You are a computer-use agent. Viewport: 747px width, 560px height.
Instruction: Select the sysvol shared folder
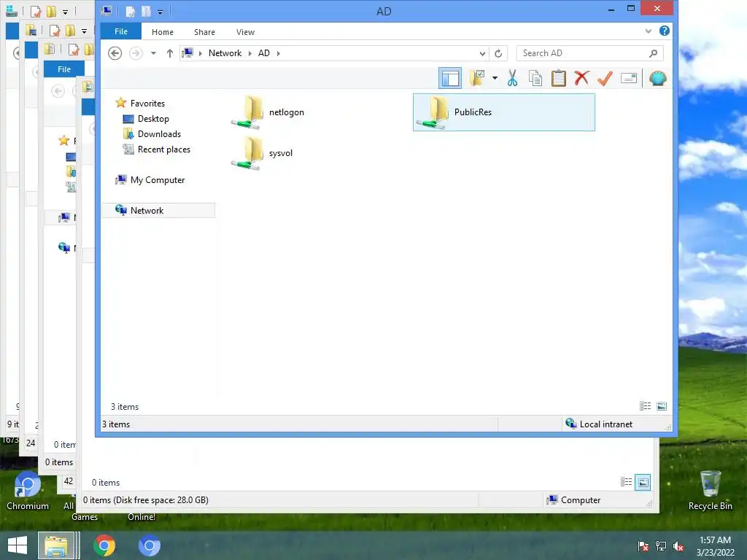coord(262,153)
